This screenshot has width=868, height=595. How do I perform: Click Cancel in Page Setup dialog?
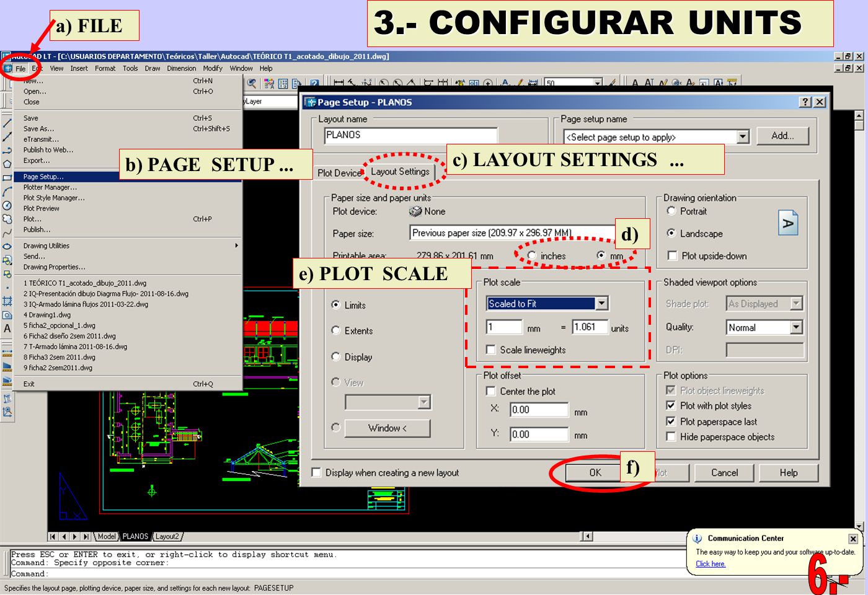pyautogui.click(x=724, y=473)
